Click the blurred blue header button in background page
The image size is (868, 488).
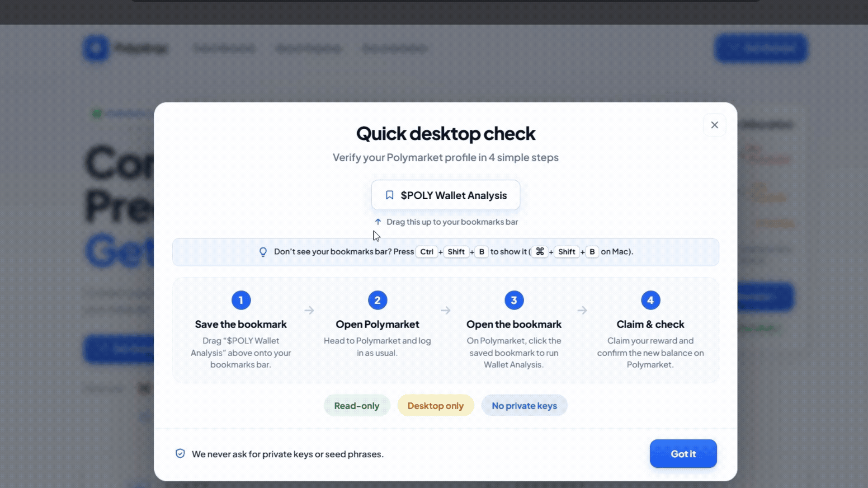(761, 48)
